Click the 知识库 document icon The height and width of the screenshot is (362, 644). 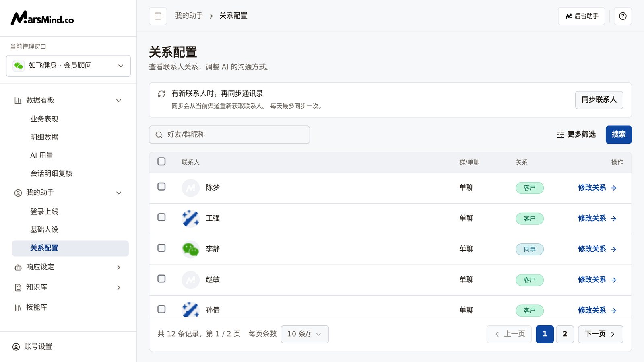coord(18,287)
